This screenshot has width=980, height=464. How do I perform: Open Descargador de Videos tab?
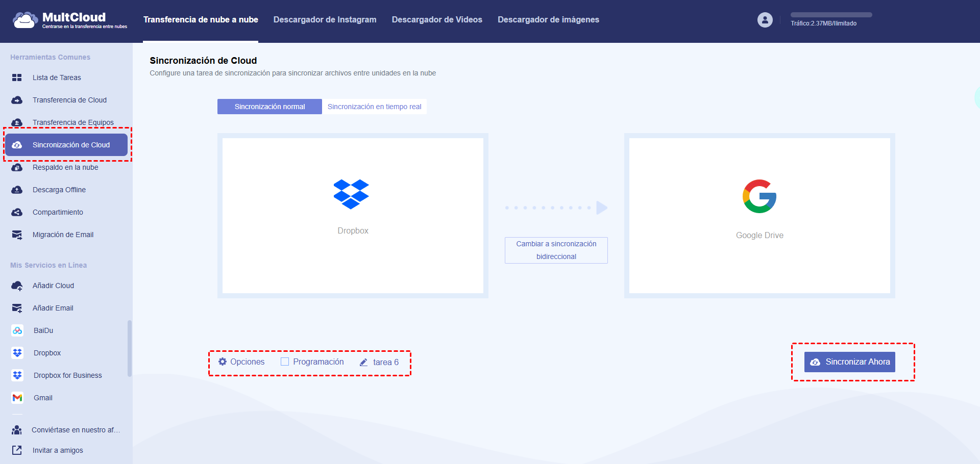[437, 20]
